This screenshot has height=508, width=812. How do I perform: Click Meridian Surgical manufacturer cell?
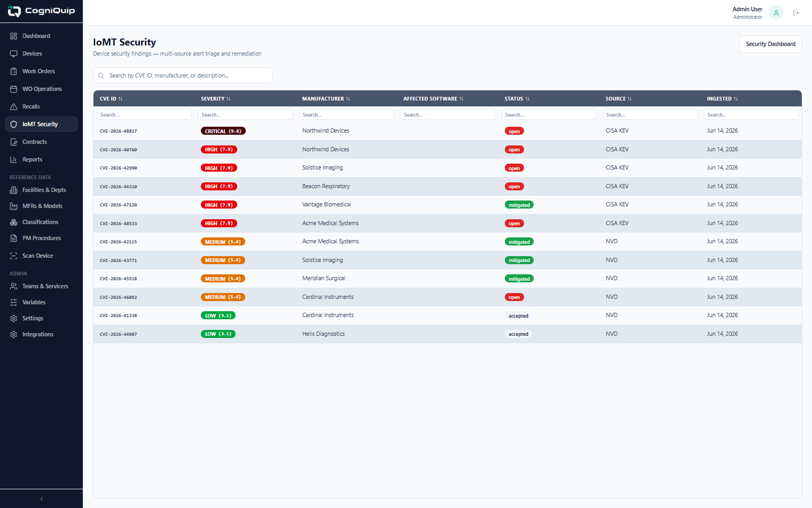pyautogui.click(x=324, y=278)
